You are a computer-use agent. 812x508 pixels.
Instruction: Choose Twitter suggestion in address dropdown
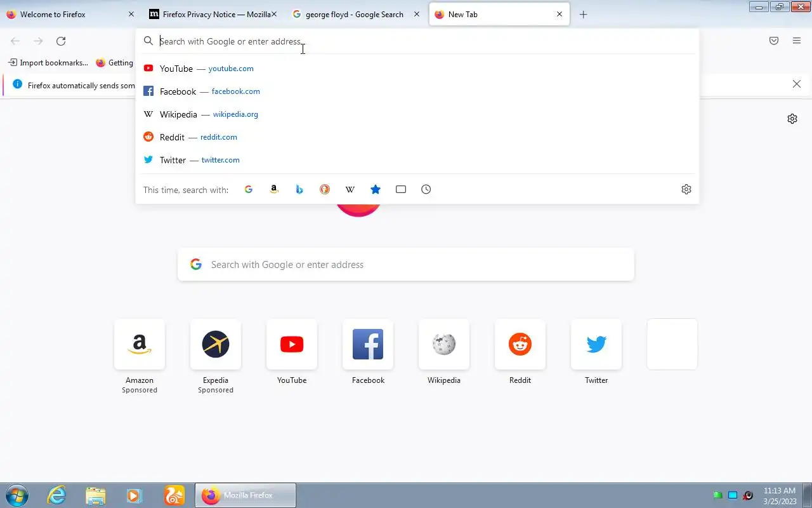tap(417, 160)
